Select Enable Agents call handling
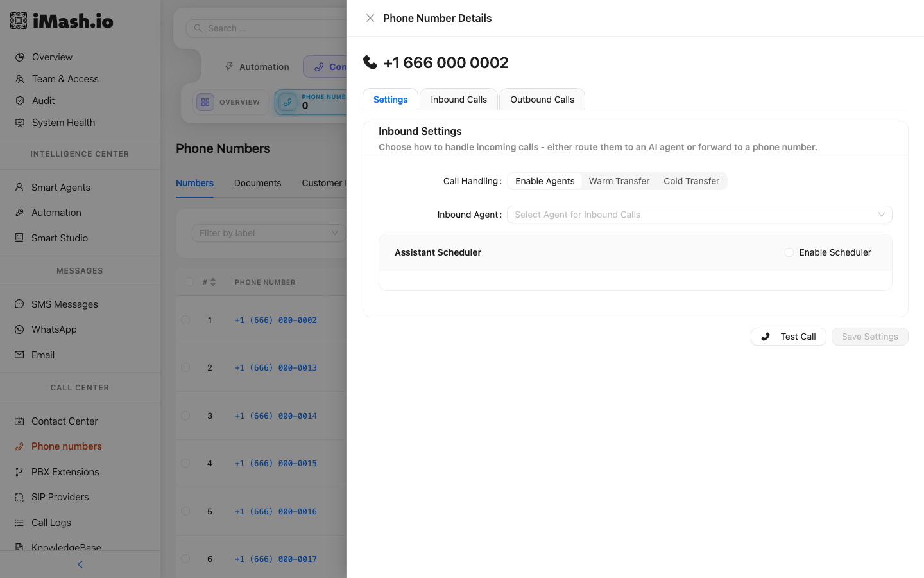This screenshot has height=578, width=924. tap(545, 181)
